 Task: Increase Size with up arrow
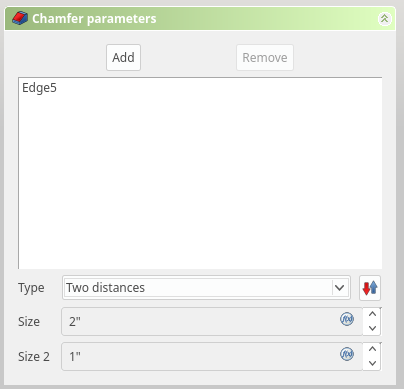pos(372,314)
